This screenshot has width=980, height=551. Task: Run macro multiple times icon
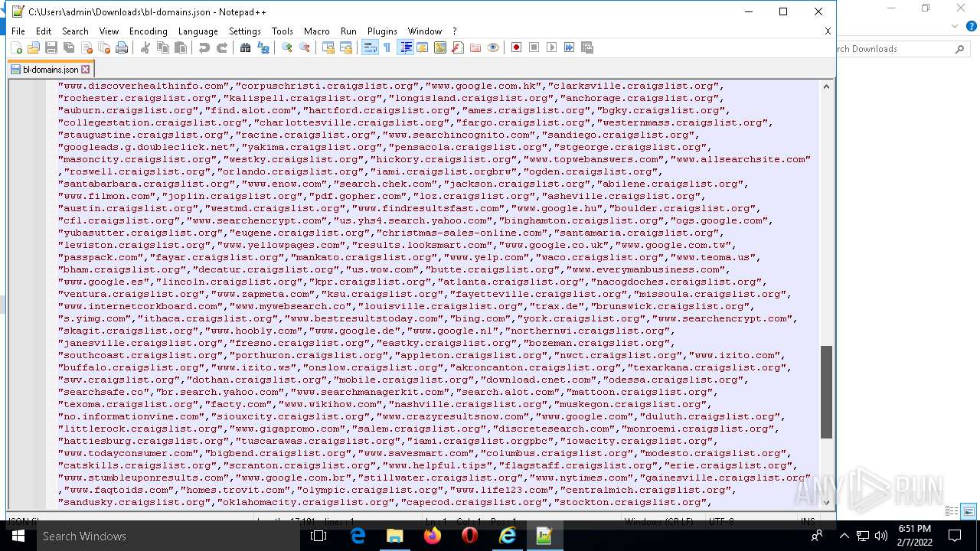click(570, 47)
